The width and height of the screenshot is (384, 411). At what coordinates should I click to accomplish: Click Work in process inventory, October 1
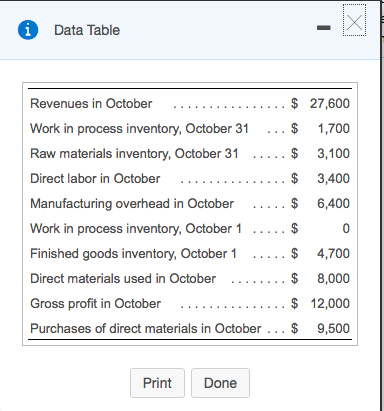pos(136,229)
